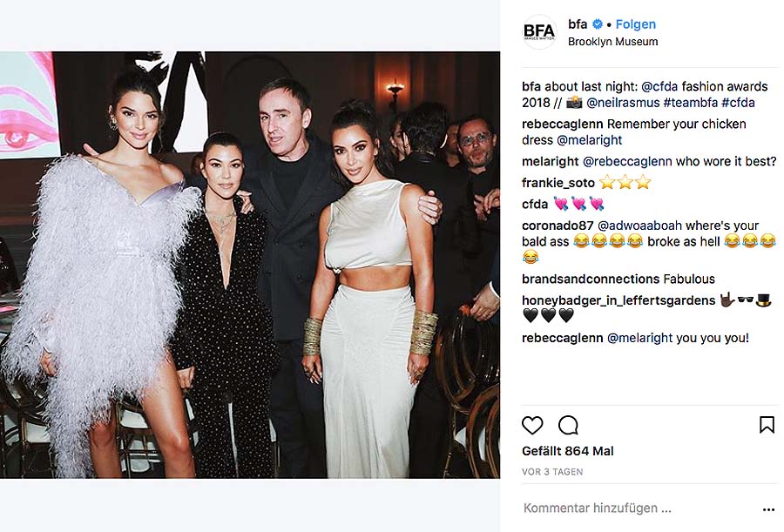Open the bfa username at the post header
This screenshot has height=532, width=784.
tap(578, 24)
